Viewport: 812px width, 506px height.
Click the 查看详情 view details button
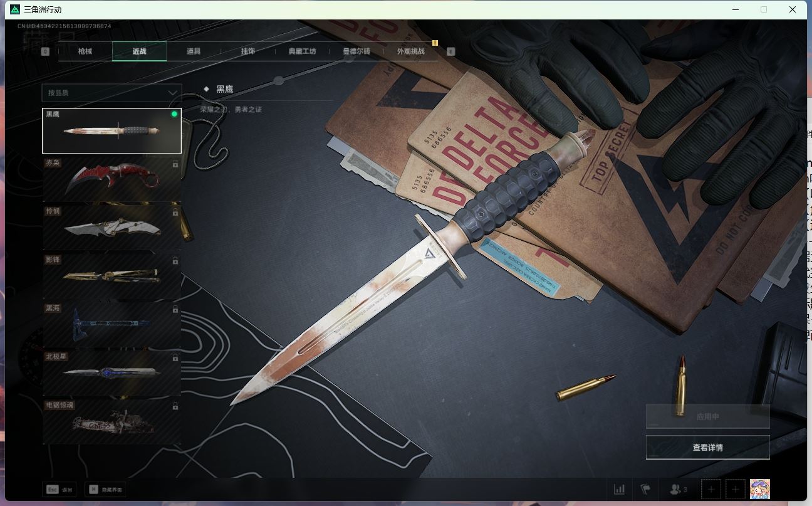[707, 448]
